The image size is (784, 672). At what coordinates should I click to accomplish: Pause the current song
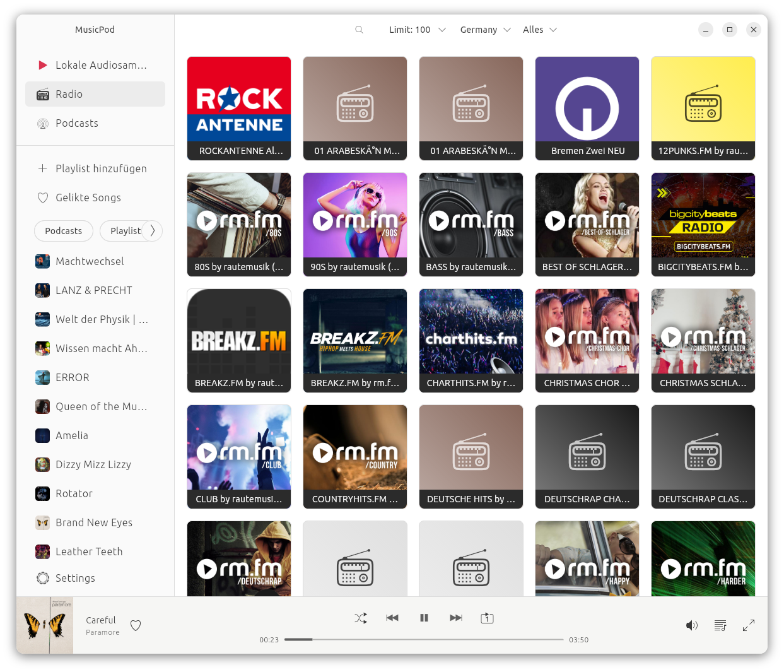click(424, 618)
